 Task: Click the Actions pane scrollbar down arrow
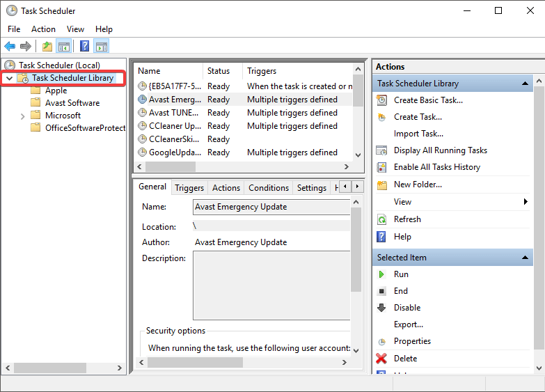pos(539,368)
